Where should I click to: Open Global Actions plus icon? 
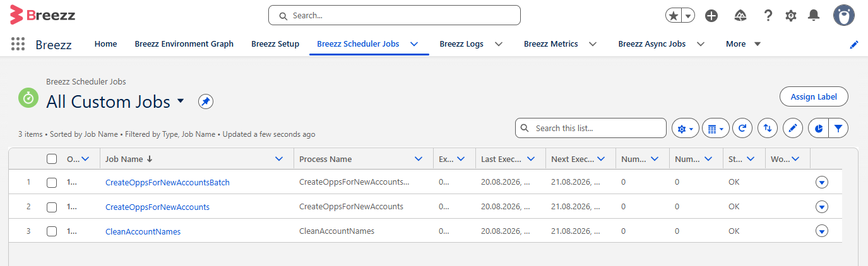pos(711,16)
